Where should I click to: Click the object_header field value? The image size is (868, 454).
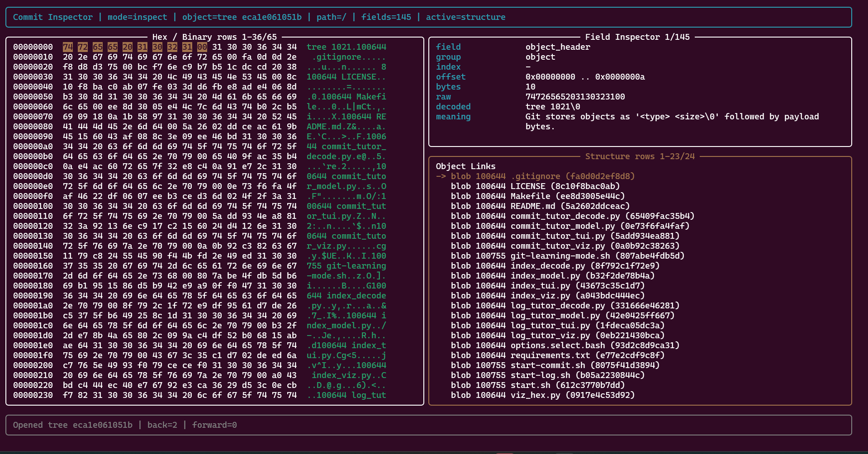[558, 47]
